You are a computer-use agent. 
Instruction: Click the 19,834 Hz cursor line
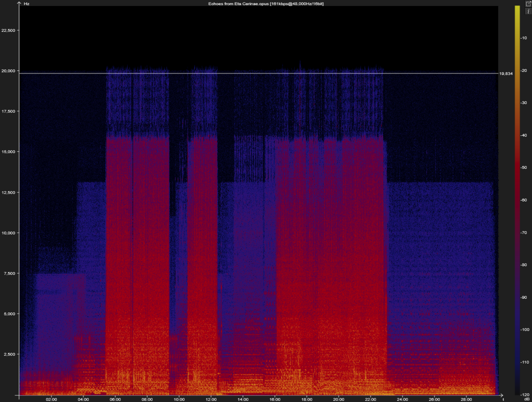click(x=259, y=74)
